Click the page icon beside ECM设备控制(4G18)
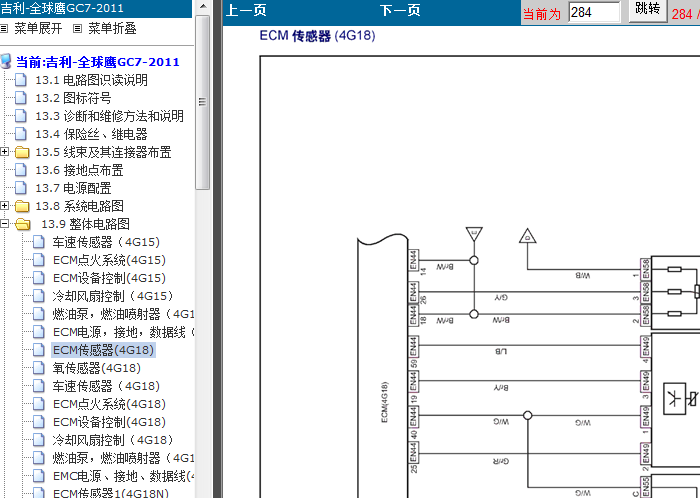This screenshot has width=700, height=498. 39,422
